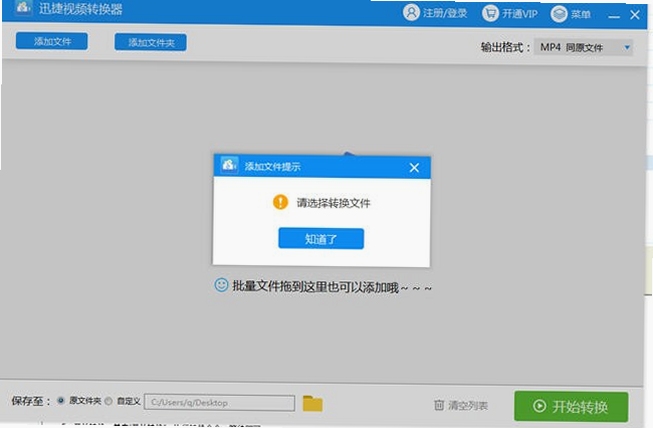Click the output format dropdown arrow
653x428 pixels.
[x=627, y=48]
